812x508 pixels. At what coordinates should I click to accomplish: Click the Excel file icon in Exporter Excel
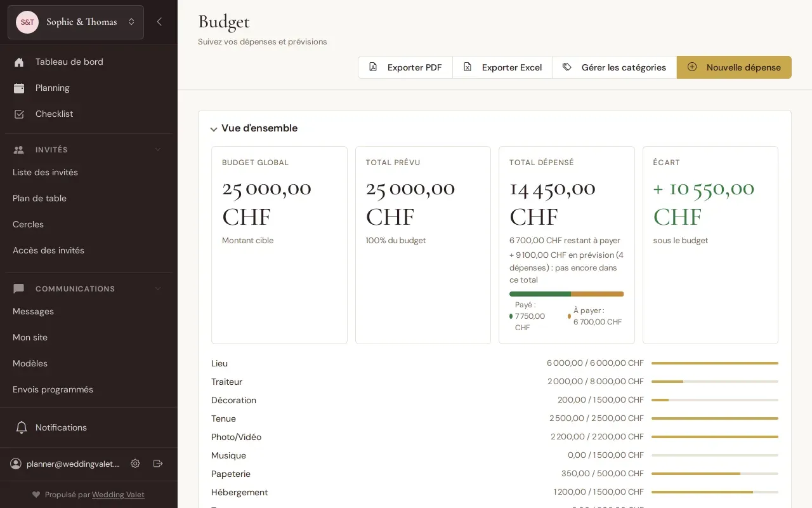(468, 67)
